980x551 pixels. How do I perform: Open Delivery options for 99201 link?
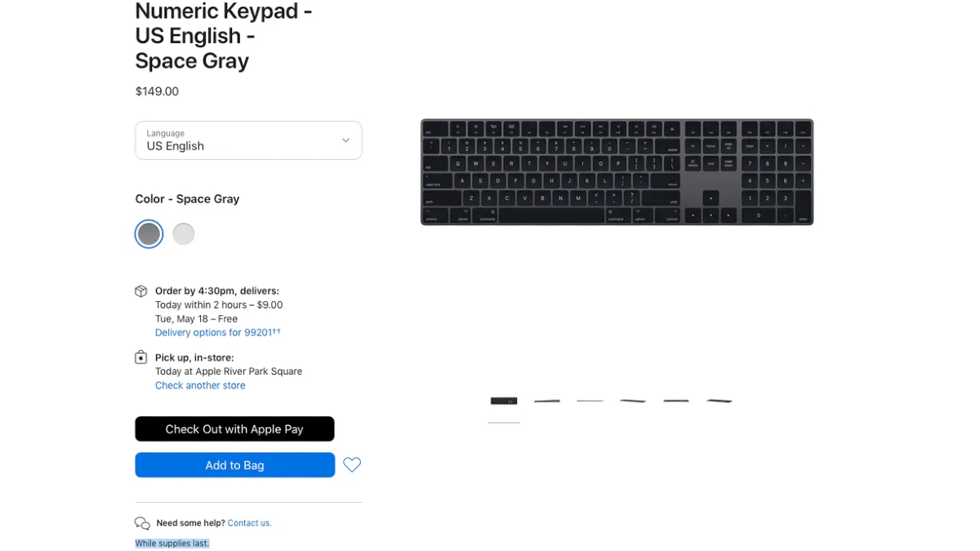coord(218,332)
